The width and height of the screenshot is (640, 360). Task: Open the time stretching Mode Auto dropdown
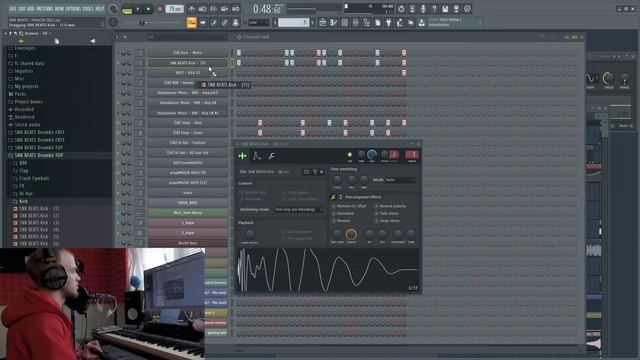coord(400,180)
